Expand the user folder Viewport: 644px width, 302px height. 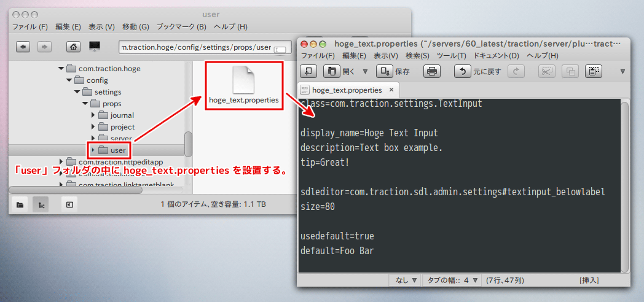[x=93, y=150]
